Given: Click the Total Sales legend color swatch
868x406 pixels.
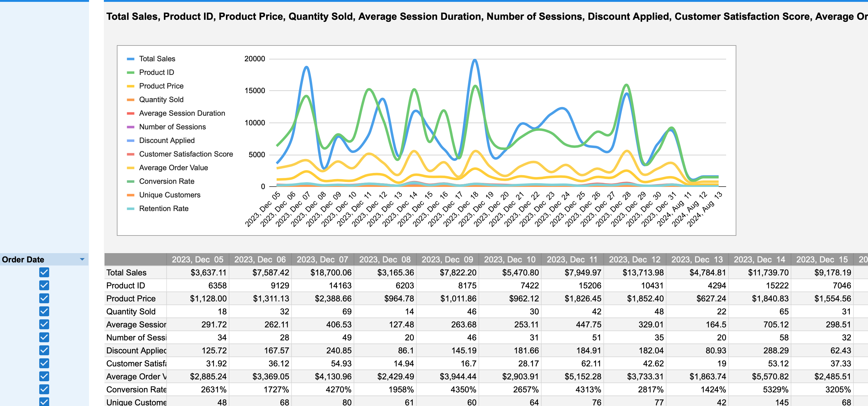Looking at the screenshot, I should point(130,59).
